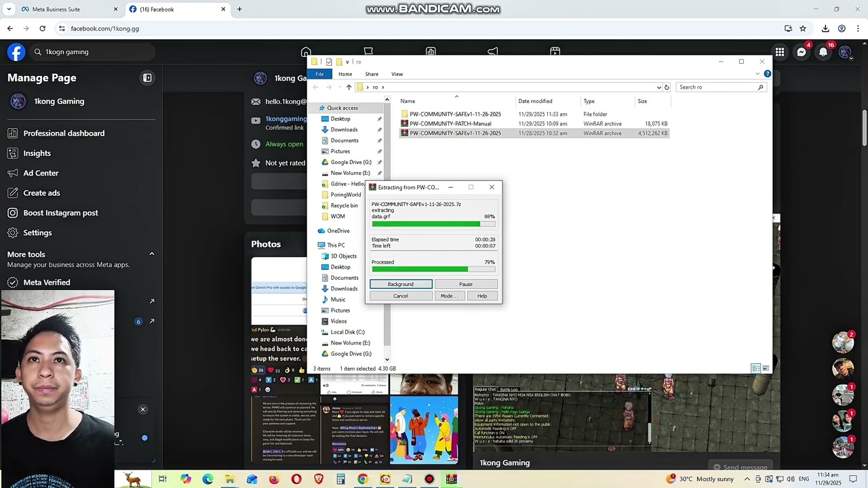The image size is (868, 488).
Task: Open Ad Center in sidebar
Action: (x=41, y=173)
